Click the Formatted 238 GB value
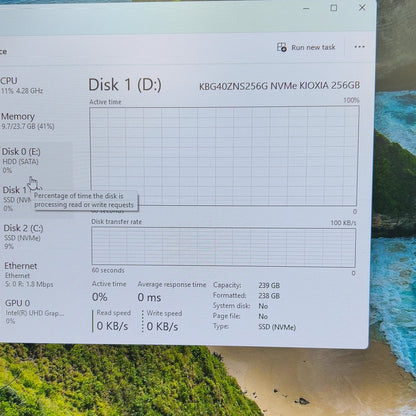This screenshot has height=416, width=416. click(x=269, y=296)
